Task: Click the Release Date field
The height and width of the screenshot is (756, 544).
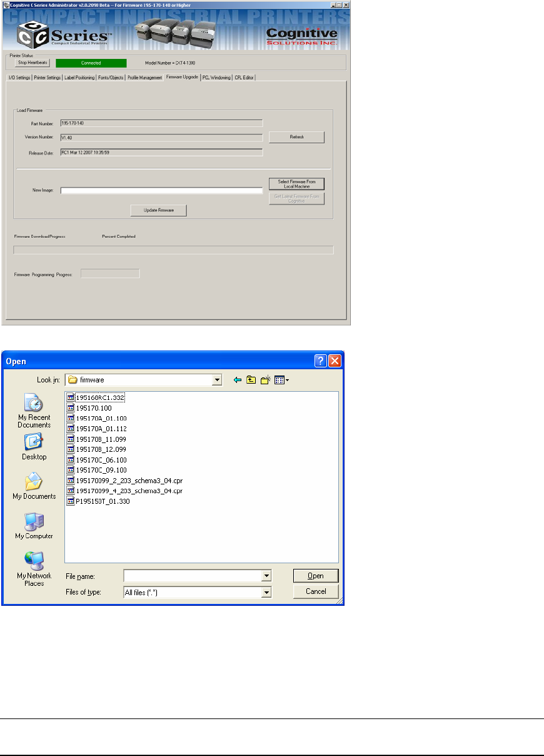Action: coord(161,152)
